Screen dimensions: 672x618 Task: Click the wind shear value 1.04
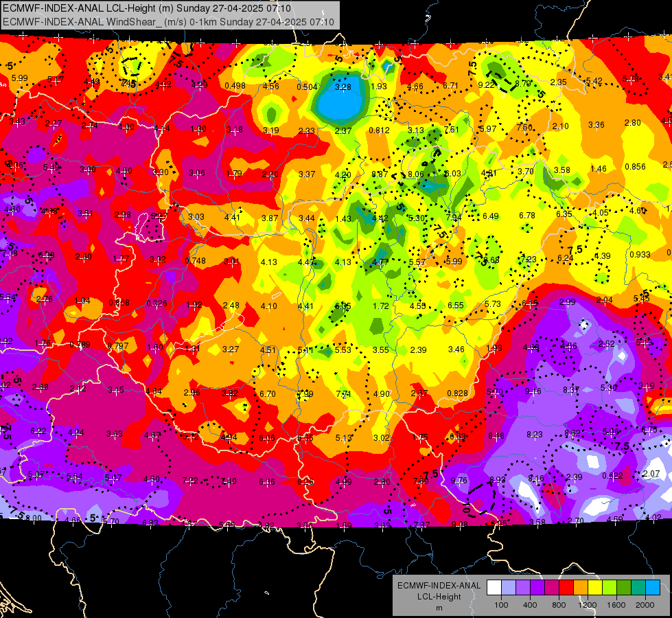point(82,301)
